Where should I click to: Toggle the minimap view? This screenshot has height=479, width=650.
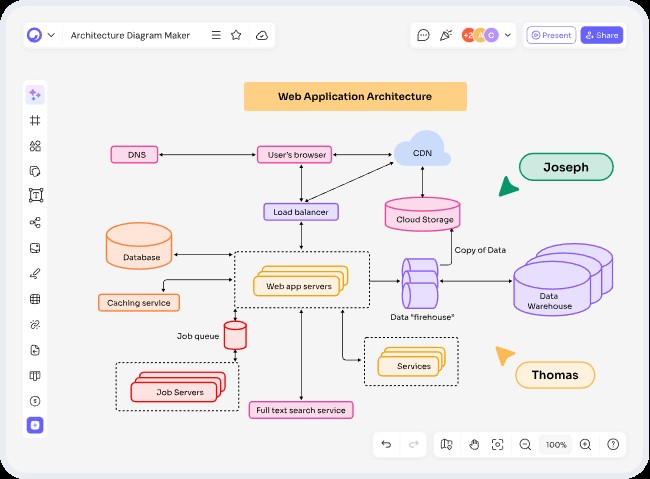point(447,444)
